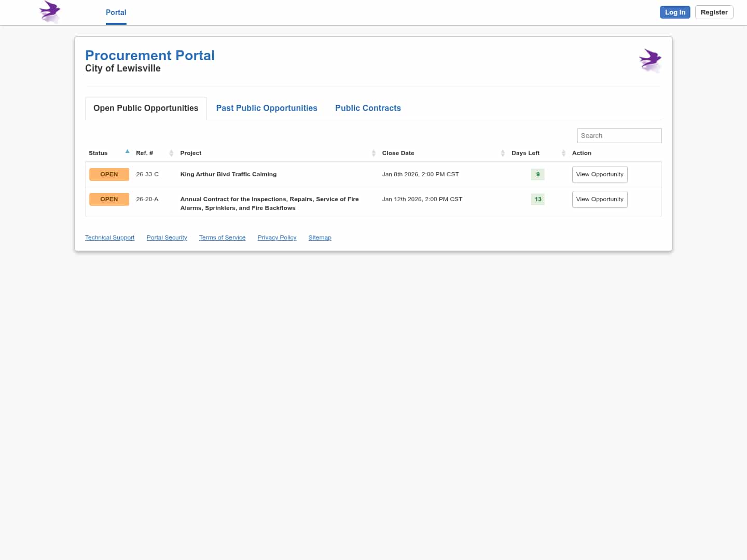The width and height of the screenshot is (747, 560).
Task: Click the bird logo beside Procurement Portal heading
Action: (x=650, y=60)
